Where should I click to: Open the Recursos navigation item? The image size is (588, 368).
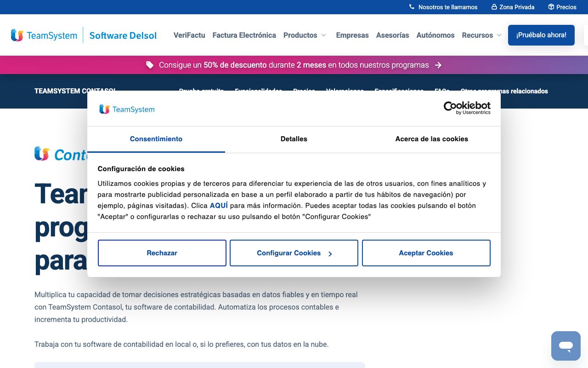click(x=477, y=35)
